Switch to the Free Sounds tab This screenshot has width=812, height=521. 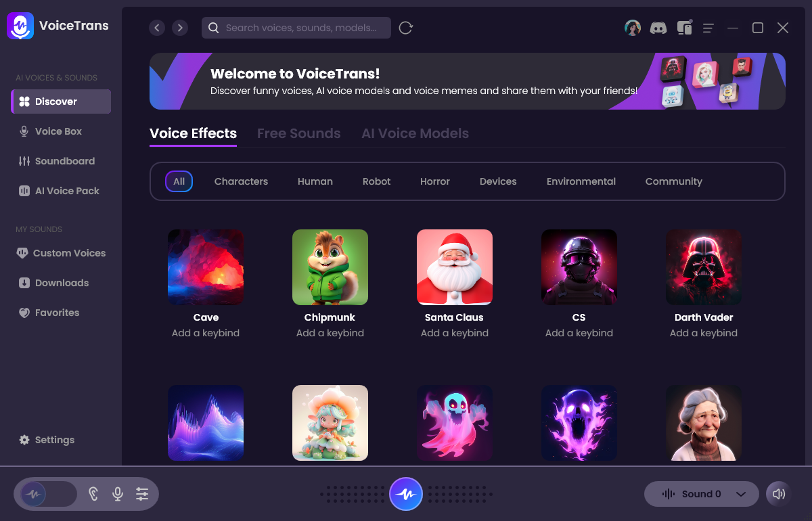point(298,133)
